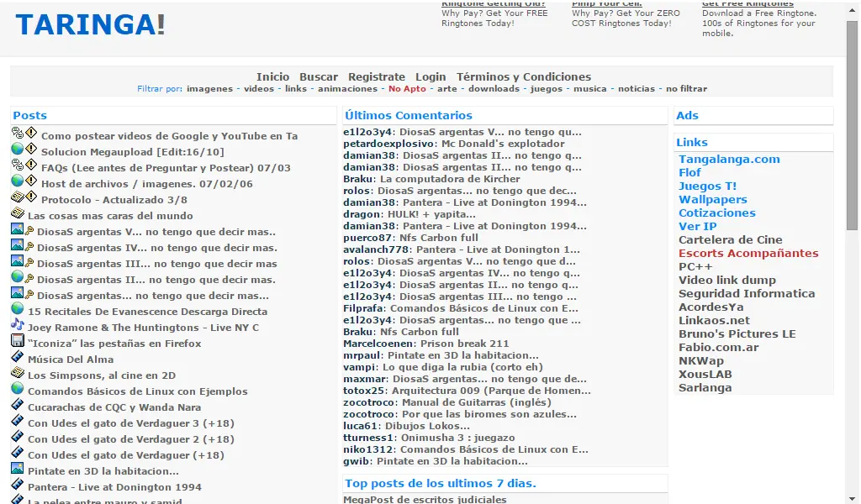Click the scrollbar down arrow

click(852, 498)
